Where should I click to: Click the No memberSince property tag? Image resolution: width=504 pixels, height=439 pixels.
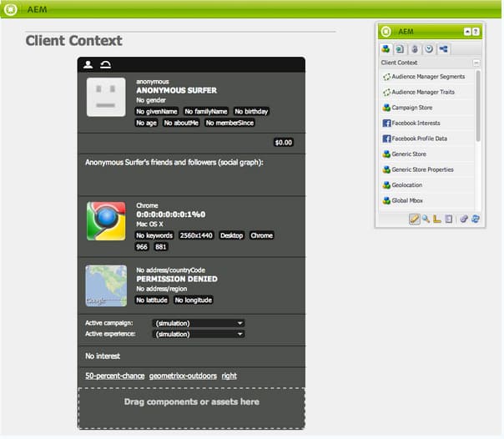229,123
